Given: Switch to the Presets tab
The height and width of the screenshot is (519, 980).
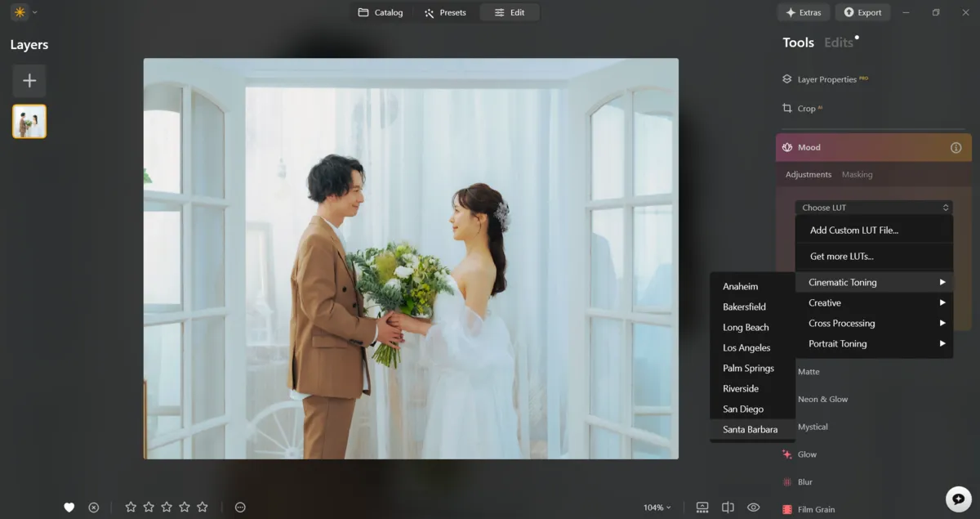Looking at the screenshot, I should click(445, 12).
